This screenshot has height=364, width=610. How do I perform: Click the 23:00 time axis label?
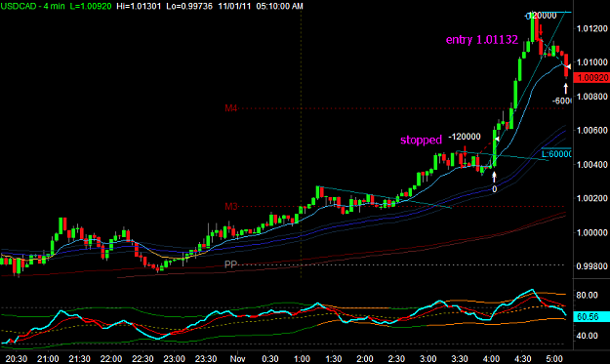click(x=175, y=358)
